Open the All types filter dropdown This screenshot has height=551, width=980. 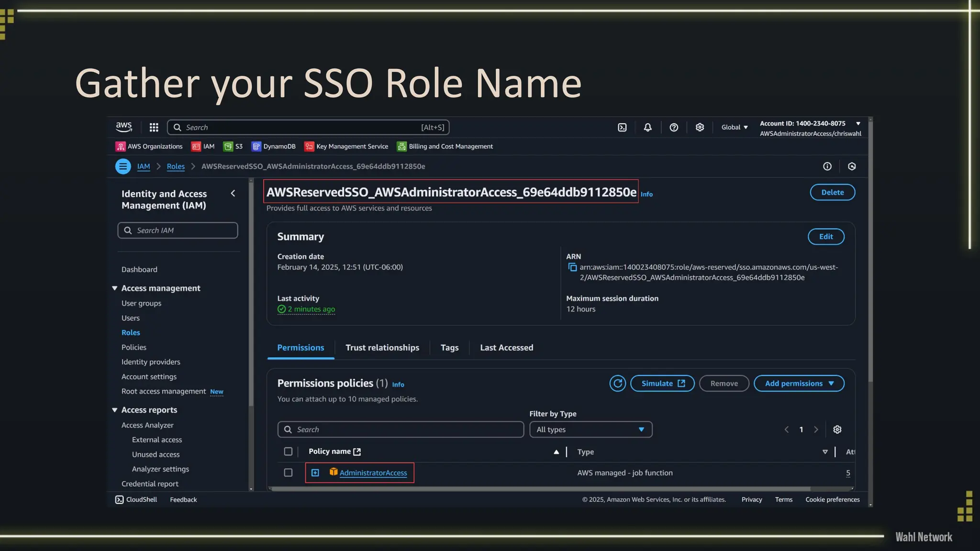pyautogui.click(x=591, y=430)
